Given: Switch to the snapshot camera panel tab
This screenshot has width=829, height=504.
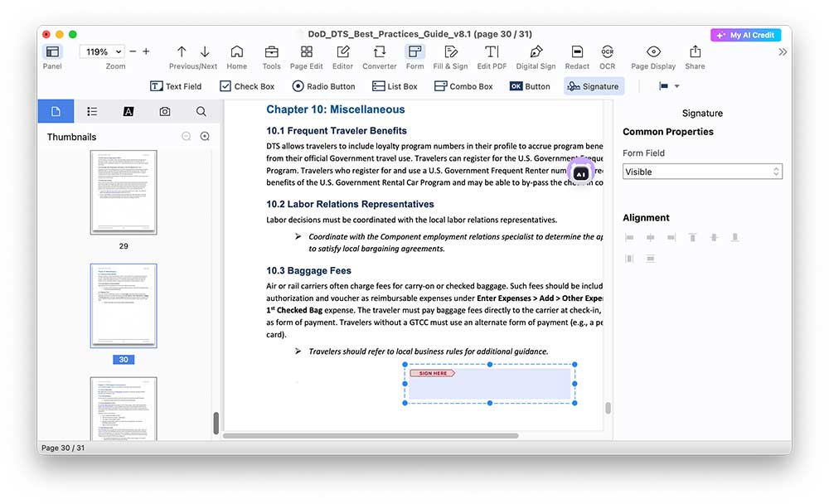Looking at the screenshot, I should tap(165, 111).
